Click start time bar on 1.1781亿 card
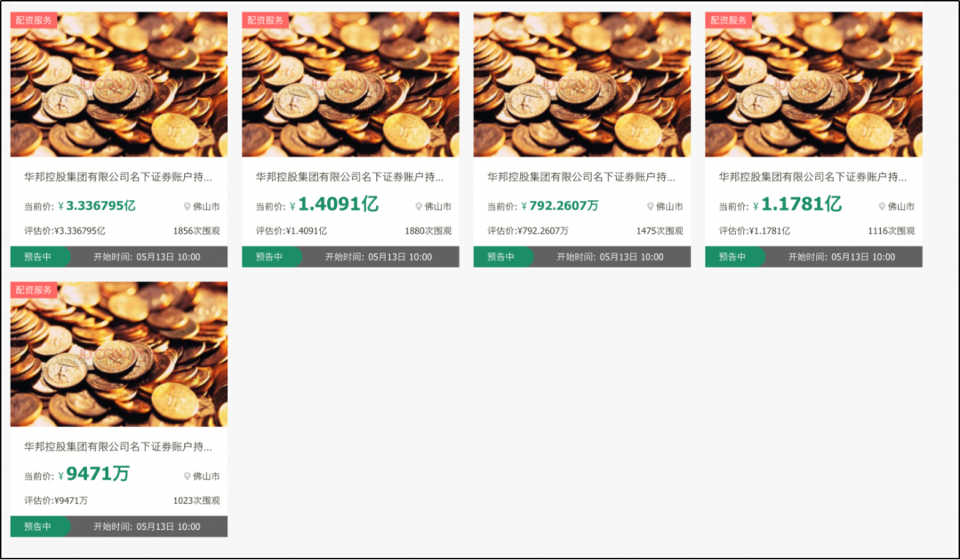The image size is (960, 560). [x=841, y=257]
